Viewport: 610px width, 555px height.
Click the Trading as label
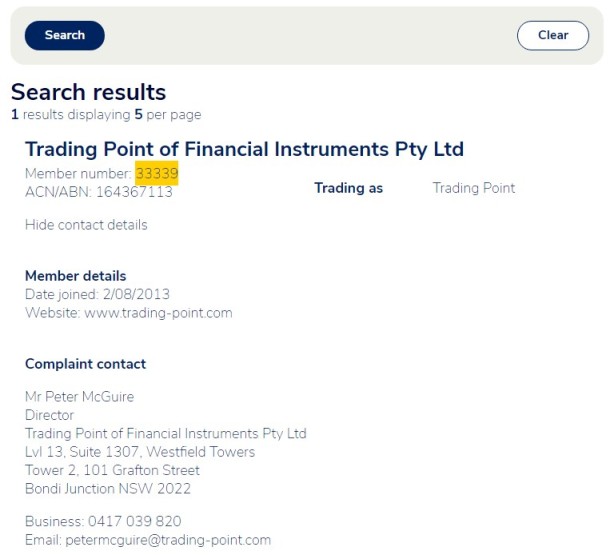coord(348,188)
